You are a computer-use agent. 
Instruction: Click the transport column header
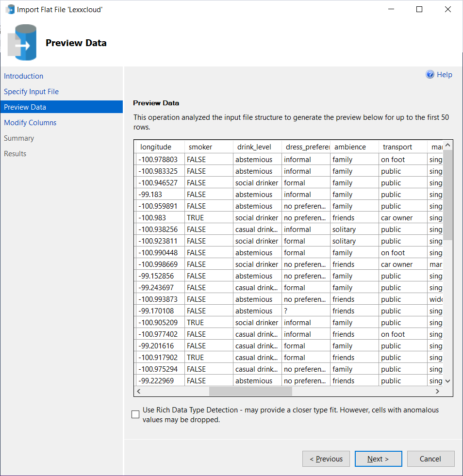[403, 147]
